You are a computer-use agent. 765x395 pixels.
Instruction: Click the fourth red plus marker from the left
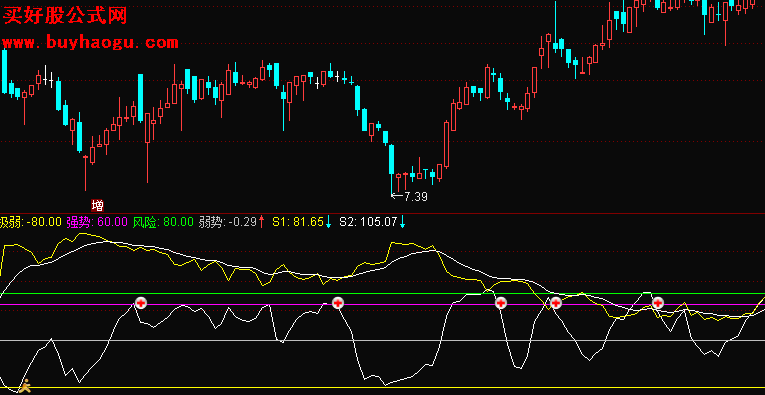point(556,303)
